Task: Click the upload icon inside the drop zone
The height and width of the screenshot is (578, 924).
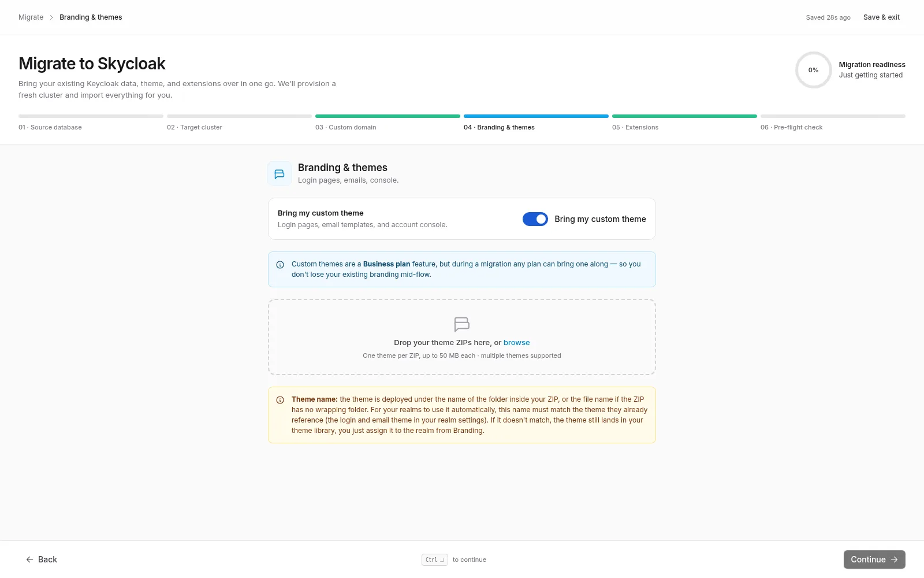Action: click(462, 324)
